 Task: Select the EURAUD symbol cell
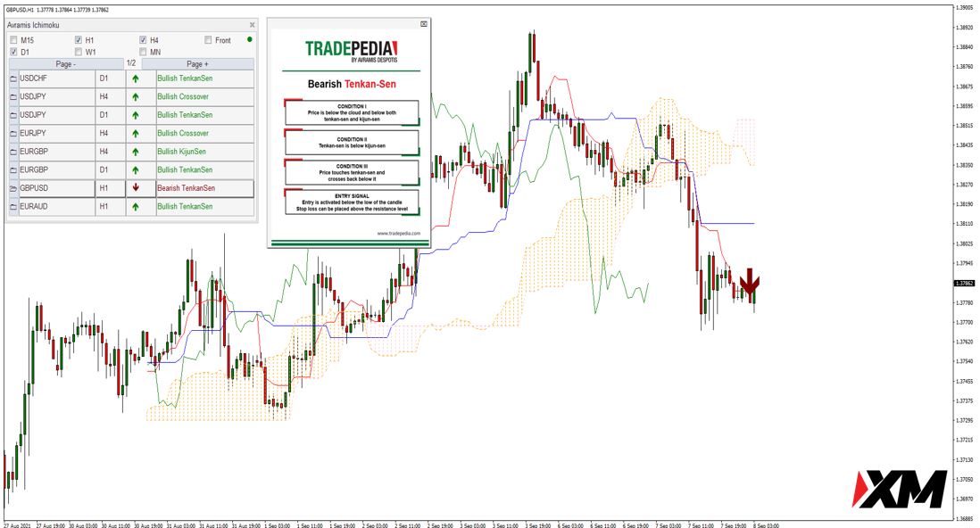point(57,206)
